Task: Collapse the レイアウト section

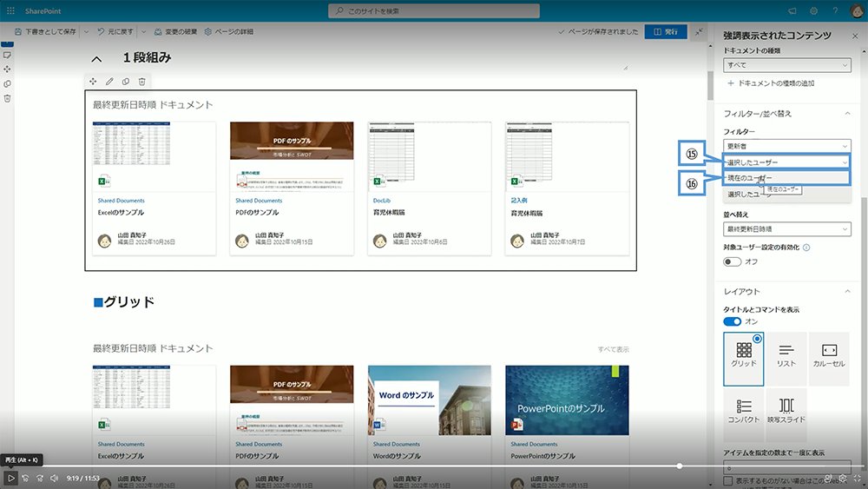Action: [x=847, y=291]
